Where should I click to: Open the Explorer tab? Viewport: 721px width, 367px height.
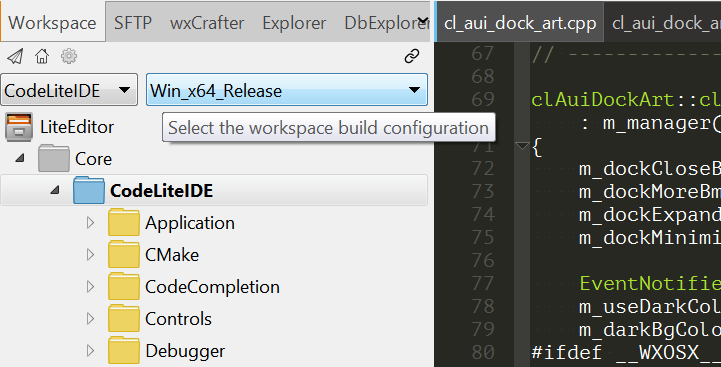294,23
